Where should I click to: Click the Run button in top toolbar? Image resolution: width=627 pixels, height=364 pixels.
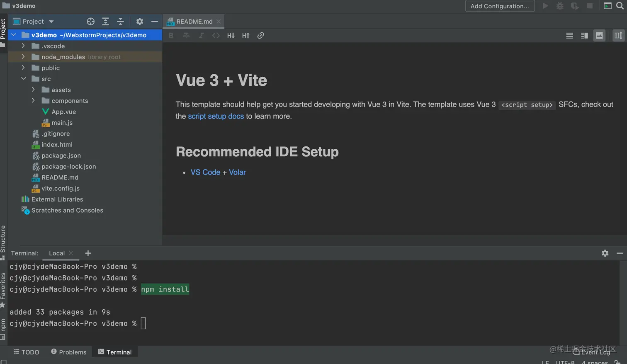pos(545,6)
